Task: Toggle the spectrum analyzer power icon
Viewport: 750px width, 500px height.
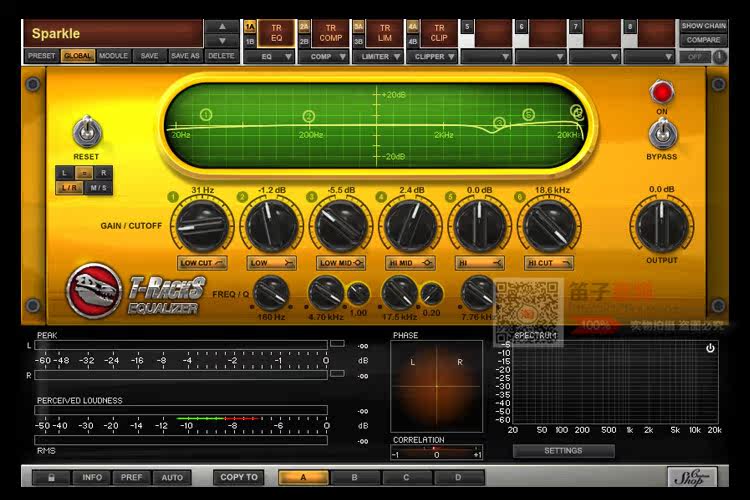Action: coord(710,348)
